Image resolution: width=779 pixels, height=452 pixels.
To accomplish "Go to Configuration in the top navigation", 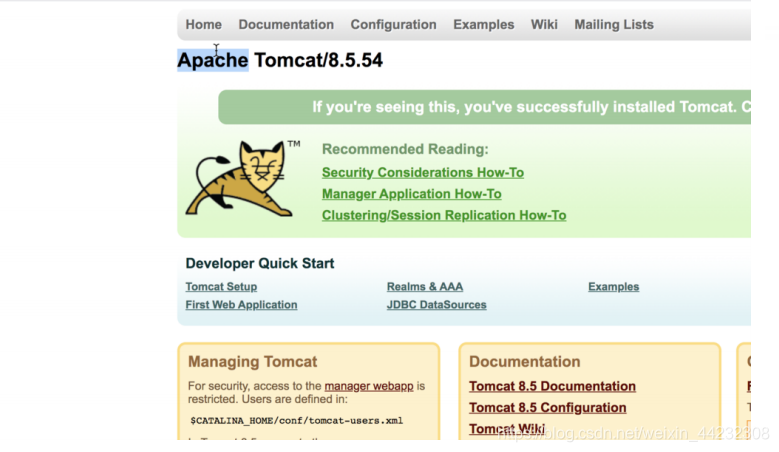I will point(393,24).
